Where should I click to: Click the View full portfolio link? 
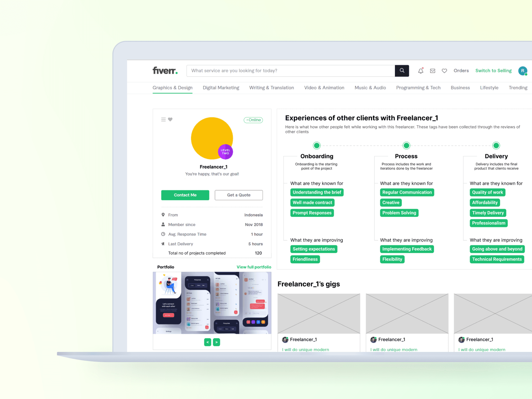[254, 267]
